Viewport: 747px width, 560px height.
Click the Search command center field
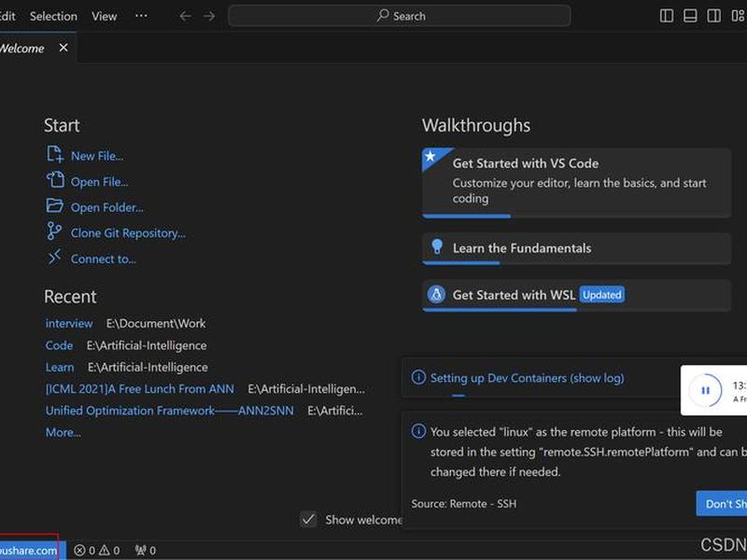[x=400, y=16]
